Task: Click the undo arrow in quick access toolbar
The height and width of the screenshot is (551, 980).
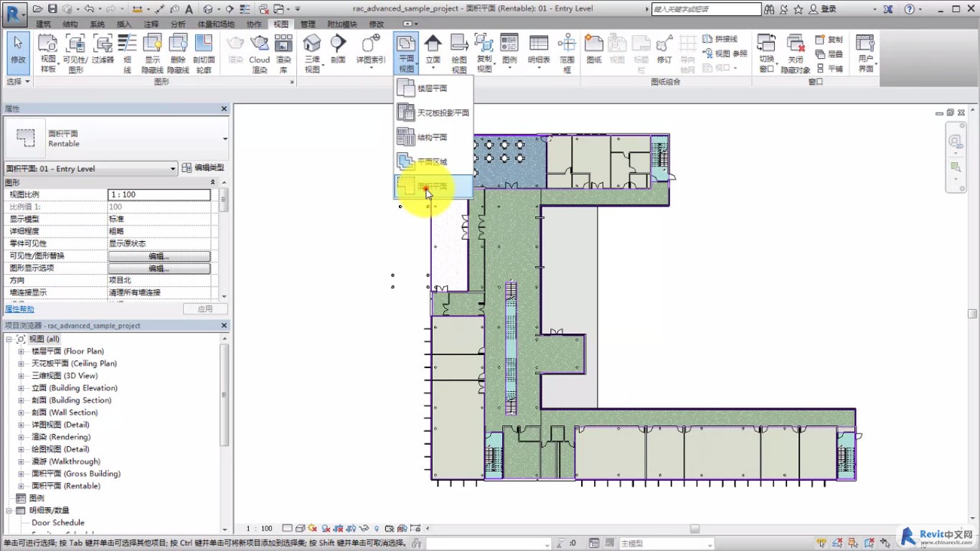Action: pyautogui.click(x=89, y=9)
